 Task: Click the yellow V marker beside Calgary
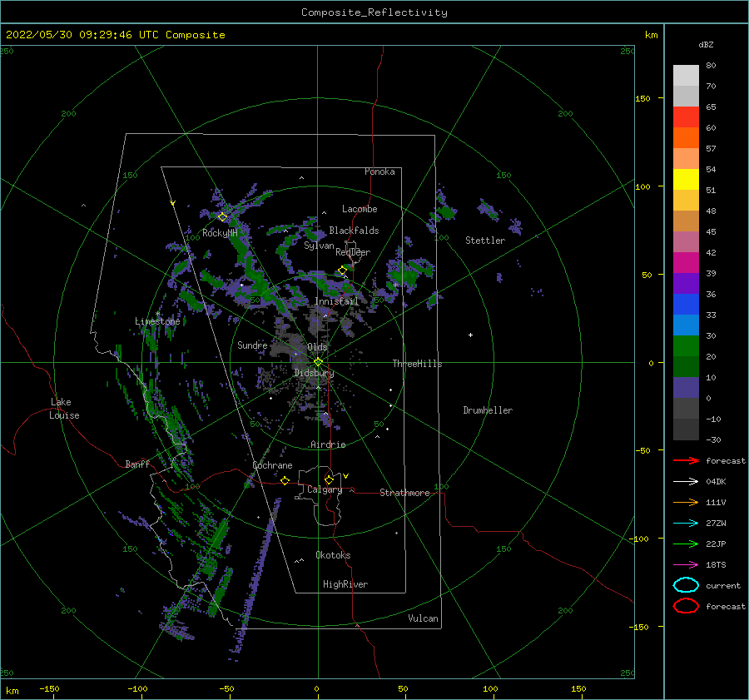pos(346,476)
